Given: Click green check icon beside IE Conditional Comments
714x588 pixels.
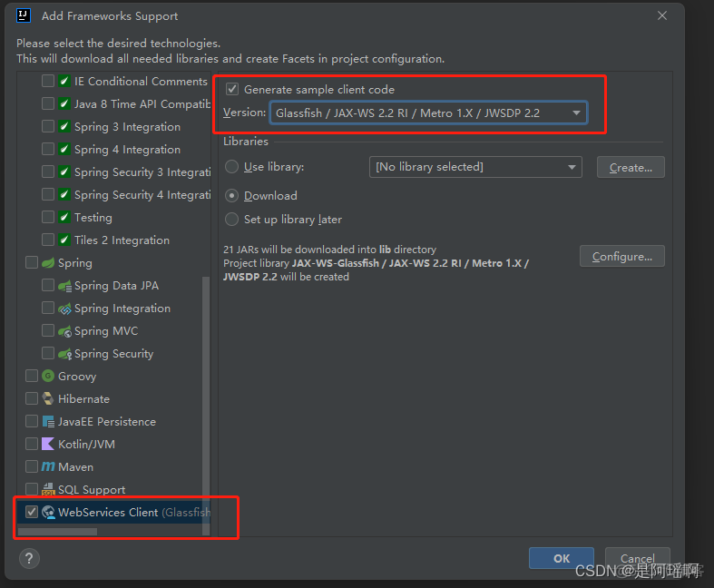Looking at the screenshot, I should 64,81.
